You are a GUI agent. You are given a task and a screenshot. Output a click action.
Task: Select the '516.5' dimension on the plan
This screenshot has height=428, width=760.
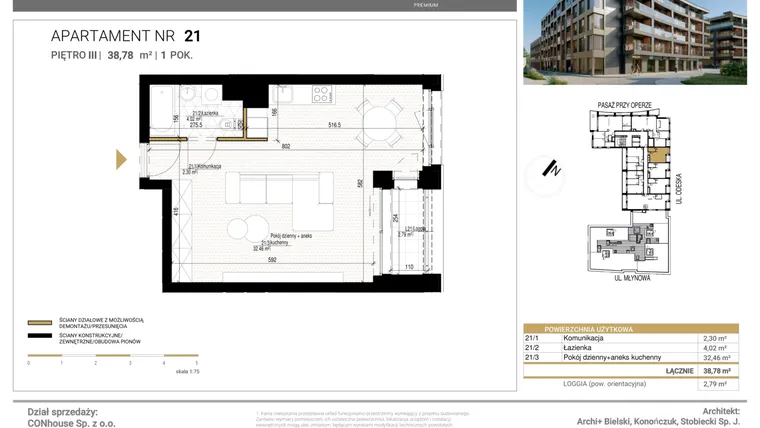point(334,125)
